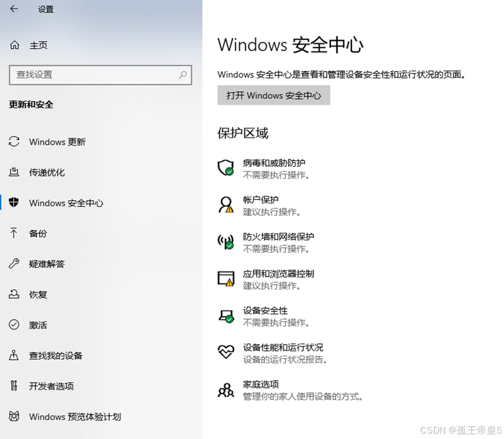The width and height of the screenshot is (504, 439).
Task: Click the 帐户保护 person warning icon
Action: pyautogui.click(x=225, y=204)
